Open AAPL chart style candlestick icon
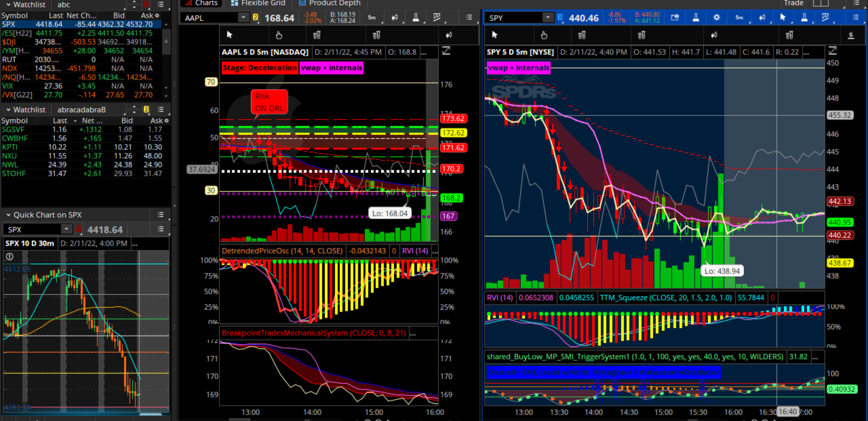868x421 pixels. [395, 18]
